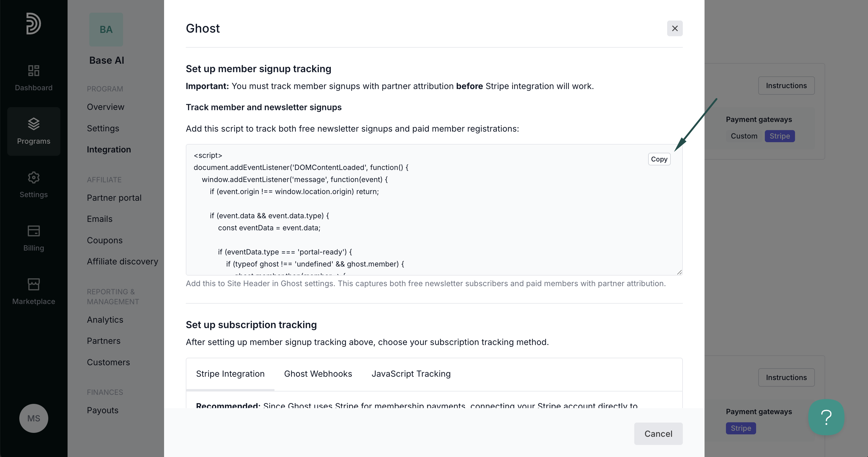Switch to the JavaScript Tracking tab

tap(411, 374)
